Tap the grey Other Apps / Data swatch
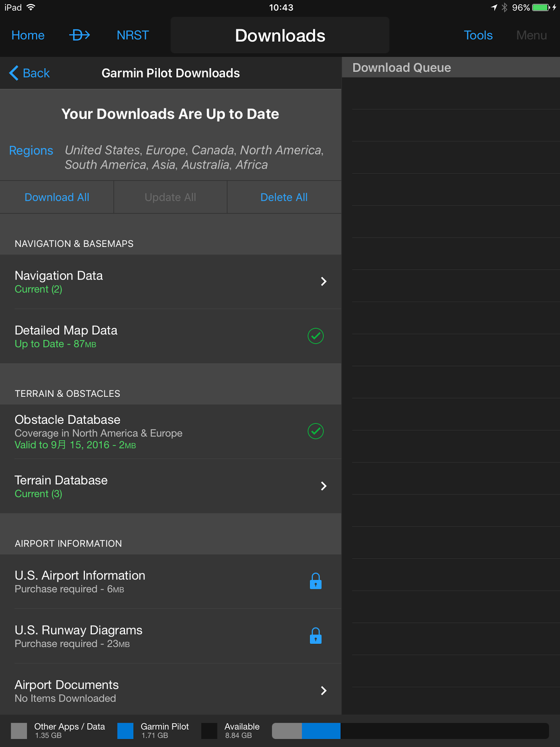The image size is (560, 747). 19,731
